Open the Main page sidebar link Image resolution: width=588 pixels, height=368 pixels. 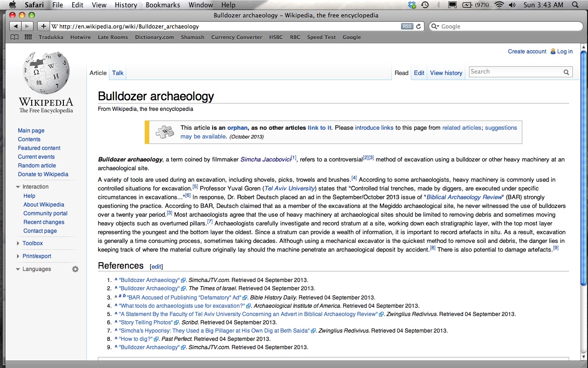click(x=31, y=131)
